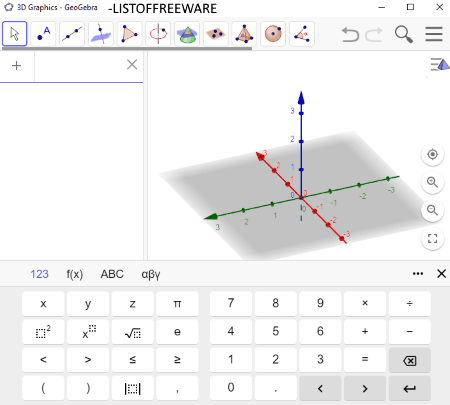Switch keyboard to αβγ tab

pyautogui.click(x=151, y=274)
